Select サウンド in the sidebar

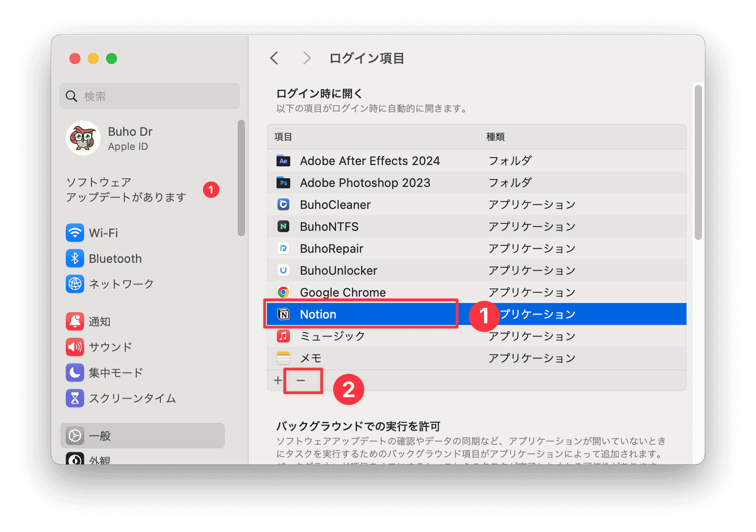(x=143, y=347)
